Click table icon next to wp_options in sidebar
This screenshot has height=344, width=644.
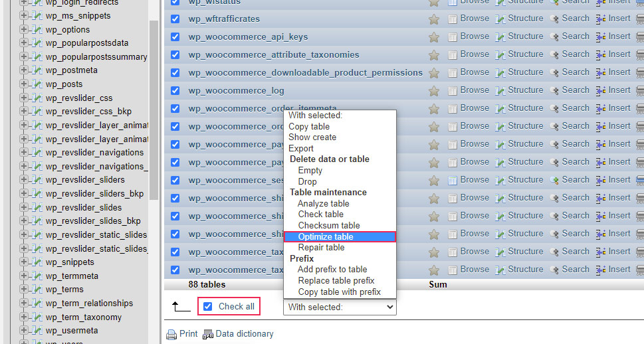(x=37, y=30)
